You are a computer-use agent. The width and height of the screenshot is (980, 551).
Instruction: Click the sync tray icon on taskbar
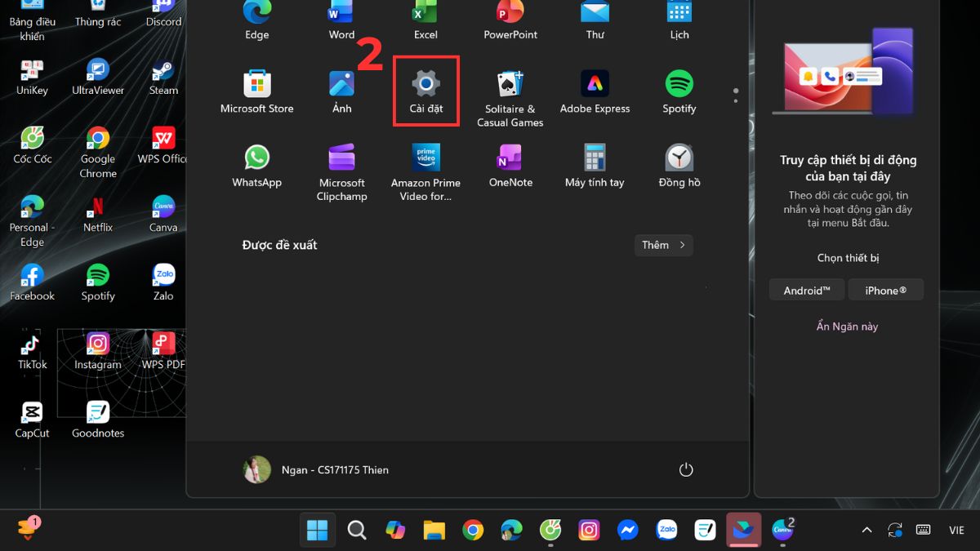tap(895, 529)
